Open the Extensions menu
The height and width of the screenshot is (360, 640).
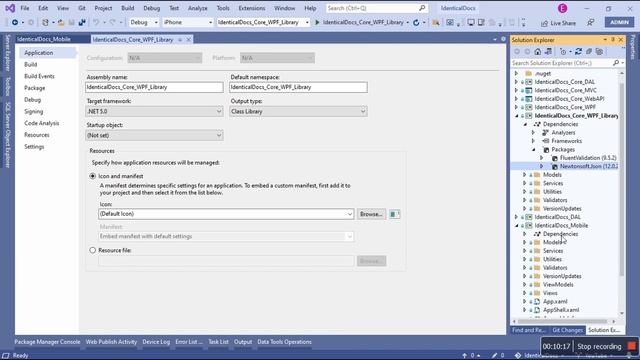tap(252, 8)
